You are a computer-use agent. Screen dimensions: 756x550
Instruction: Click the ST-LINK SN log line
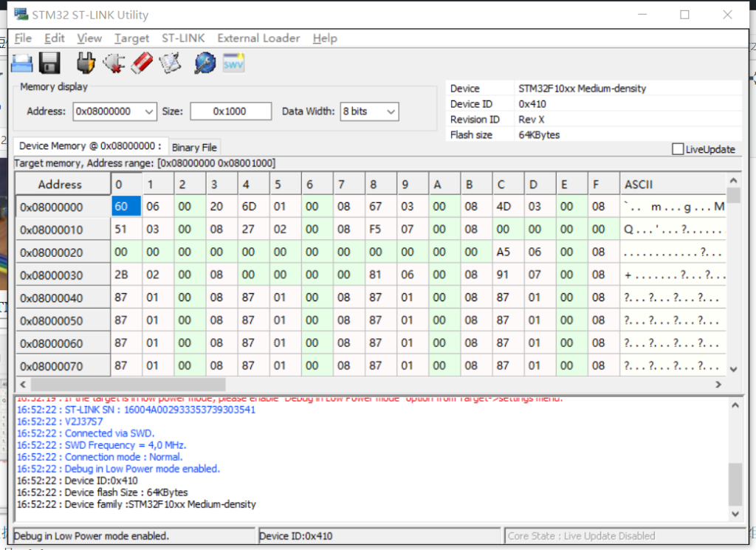tap(136, 410)
